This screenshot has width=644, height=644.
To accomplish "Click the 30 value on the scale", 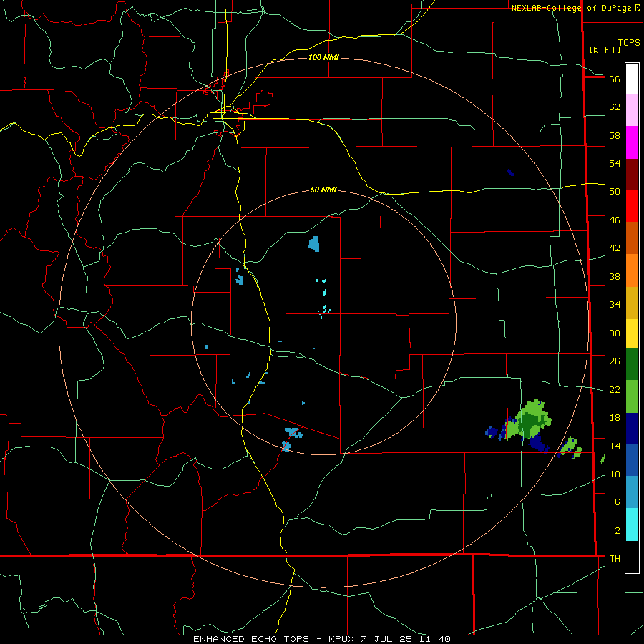I will point(615,333).
